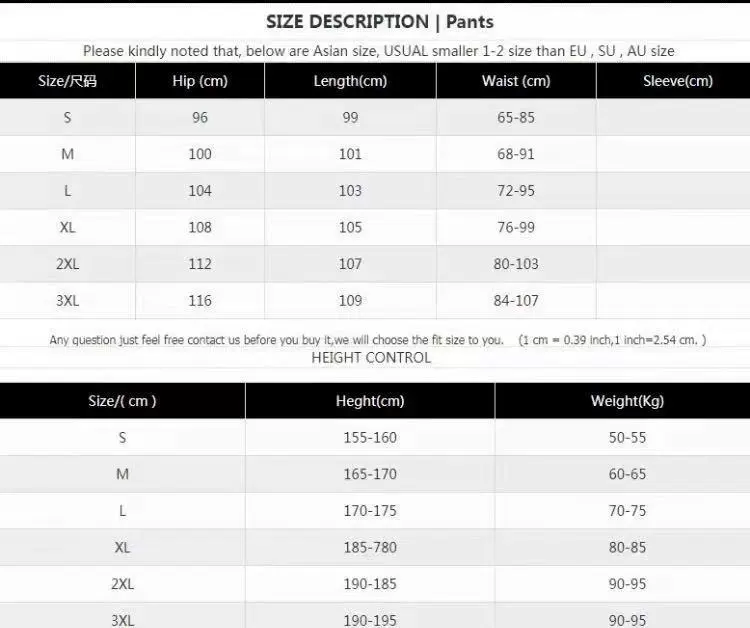
Task: Click the Waist (cm) column header
Action: [516, 81]
